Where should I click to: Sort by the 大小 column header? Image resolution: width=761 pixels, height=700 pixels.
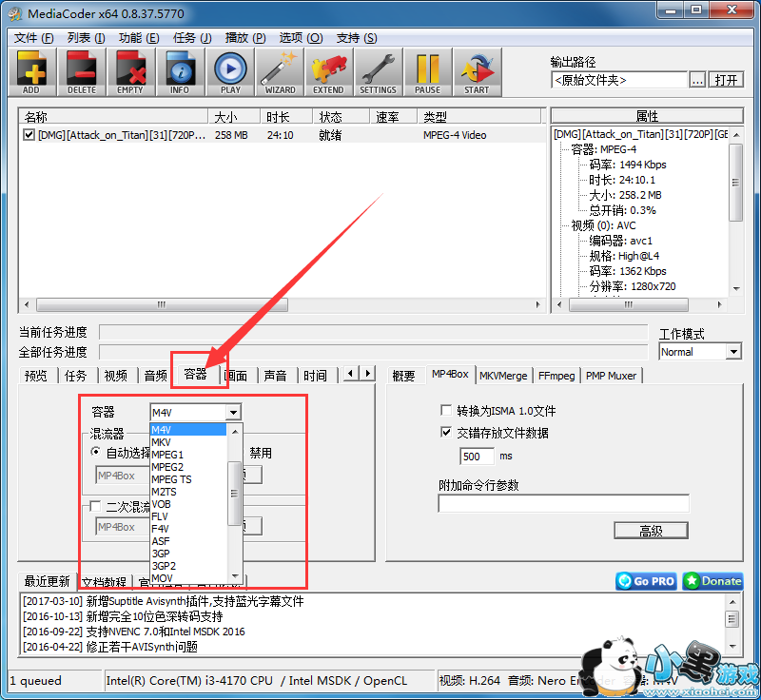coord(233,116)
